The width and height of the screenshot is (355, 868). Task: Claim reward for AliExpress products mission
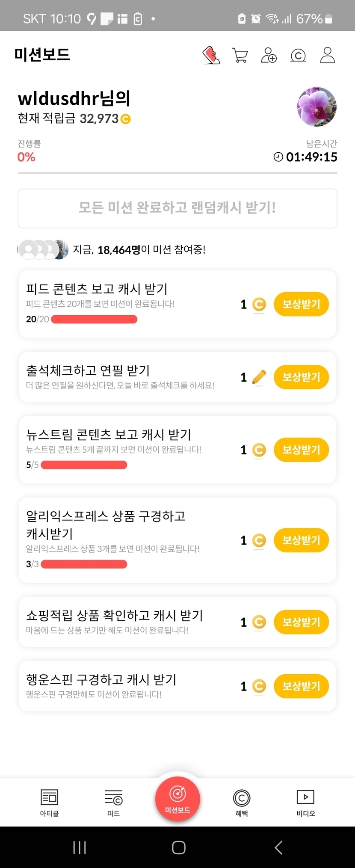[301, 540]
